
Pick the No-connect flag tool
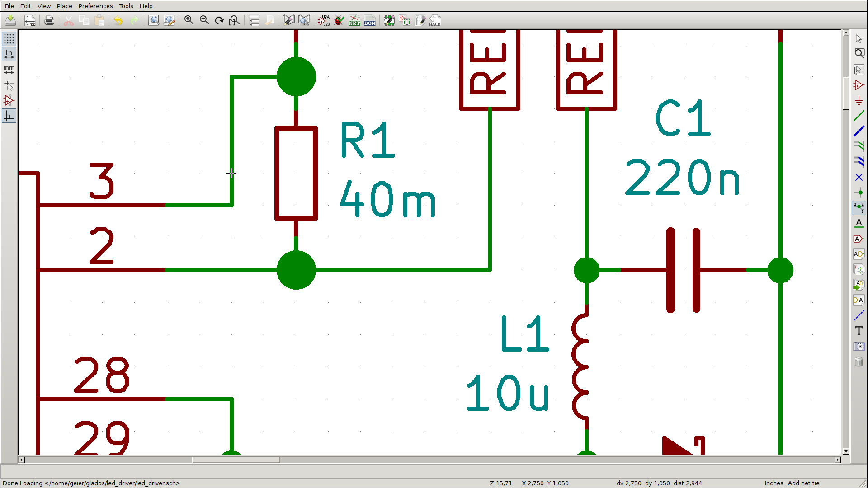pyautogui.click(x=859, y=177)
